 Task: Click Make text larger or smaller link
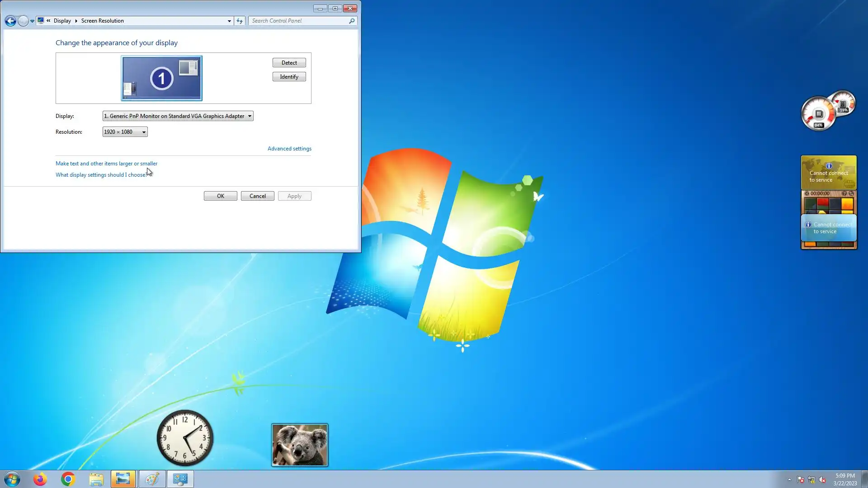coord(106,164)
